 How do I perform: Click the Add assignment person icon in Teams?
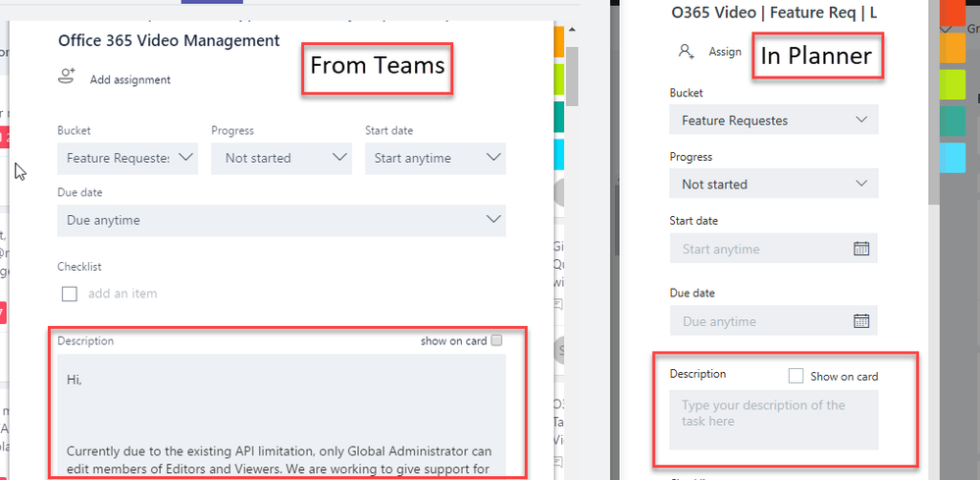[67, 77]
